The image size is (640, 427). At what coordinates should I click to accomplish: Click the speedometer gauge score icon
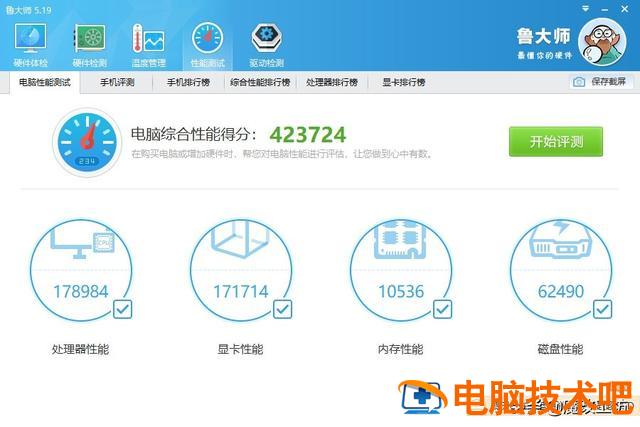[87, 142]
